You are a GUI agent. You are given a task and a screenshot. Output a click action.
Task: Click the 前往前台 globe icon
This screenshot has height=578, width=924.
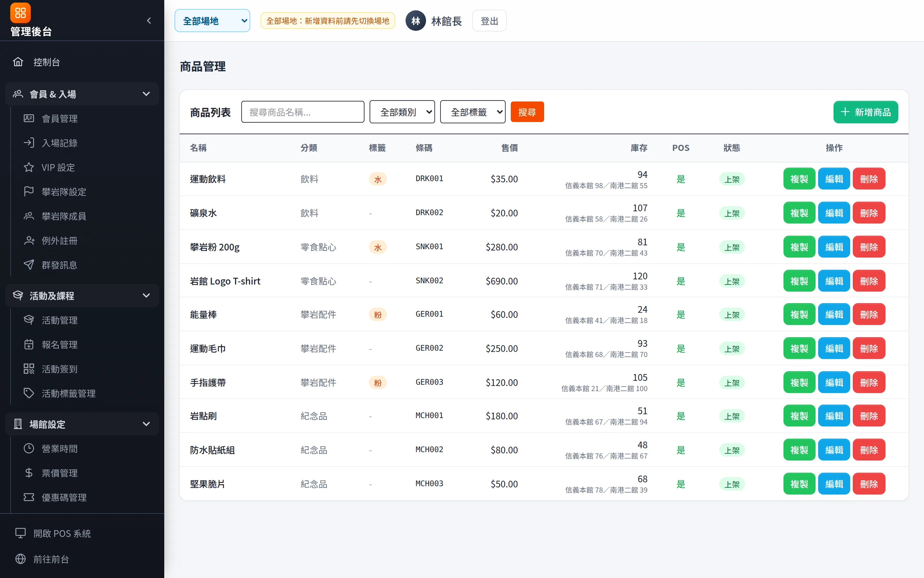(x=20, y=559)
